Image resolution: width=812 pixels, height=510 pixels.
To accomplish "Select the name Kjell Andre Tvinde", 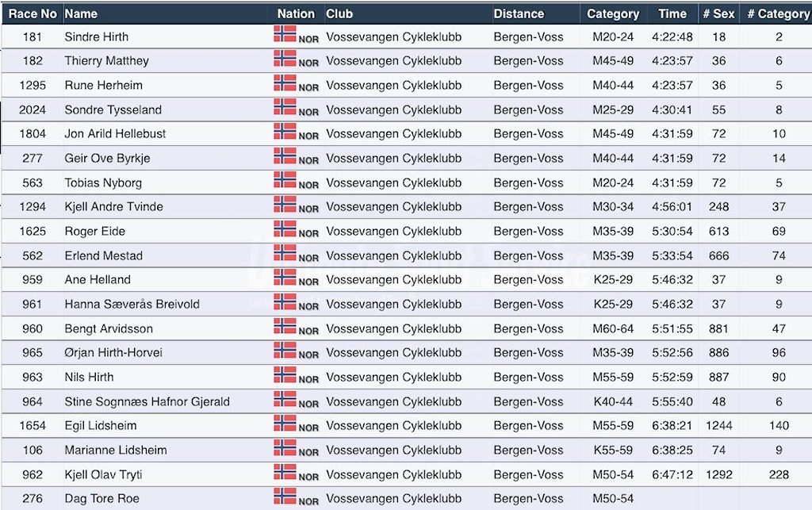I will coord(113,206).
